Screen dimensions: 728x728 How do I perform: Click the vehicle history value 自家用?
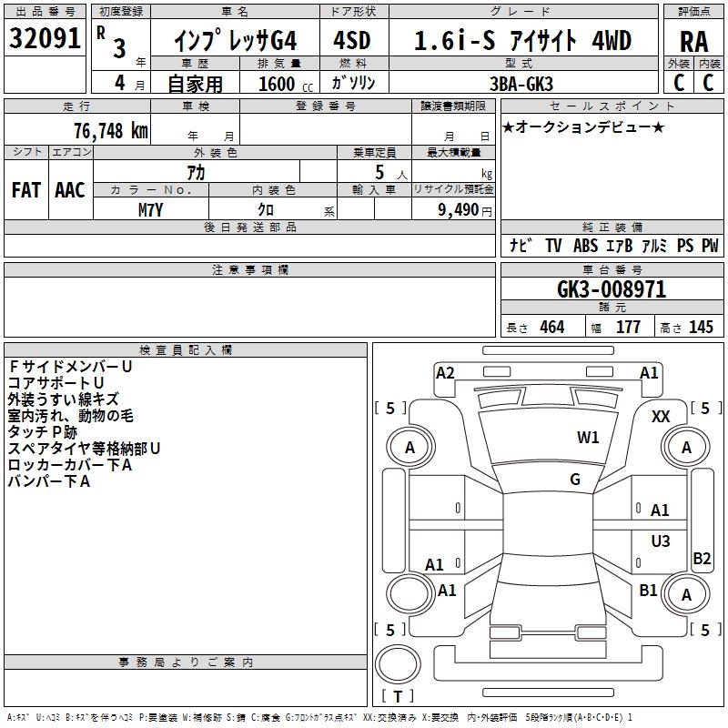pos(195,84)
